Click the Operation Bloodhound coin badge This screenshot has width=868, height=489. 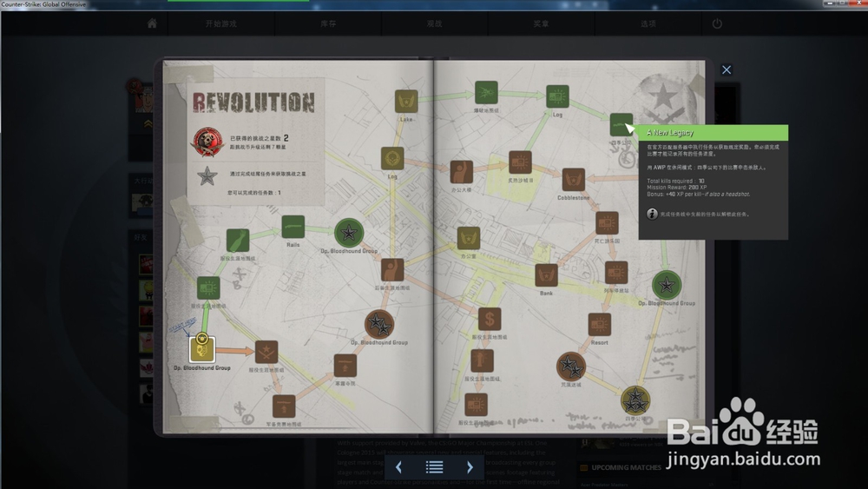pyautogui.click(x=207, y=142)
